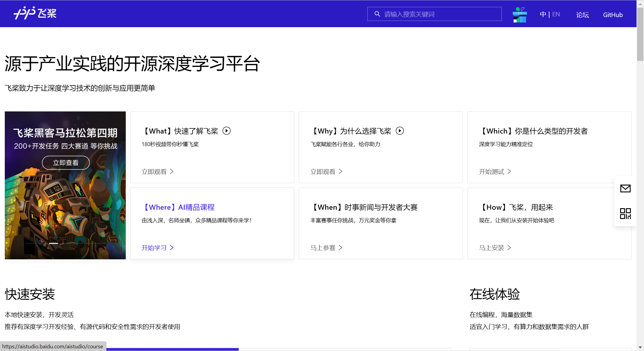Open the 论坛 forum menu item
Viewport: 644px width, 351px height.
click(x=582, y=15)
